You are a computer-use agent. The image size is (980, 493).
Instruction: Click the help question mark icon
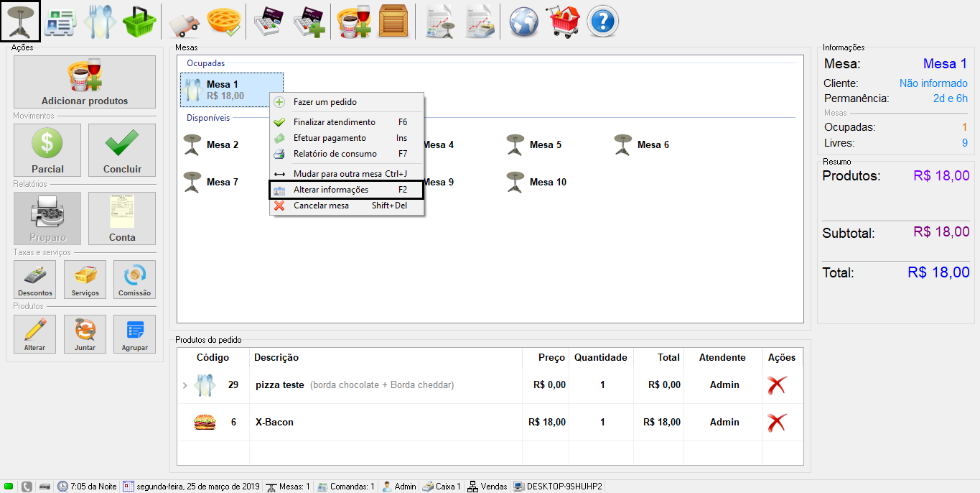click(602, 21)
